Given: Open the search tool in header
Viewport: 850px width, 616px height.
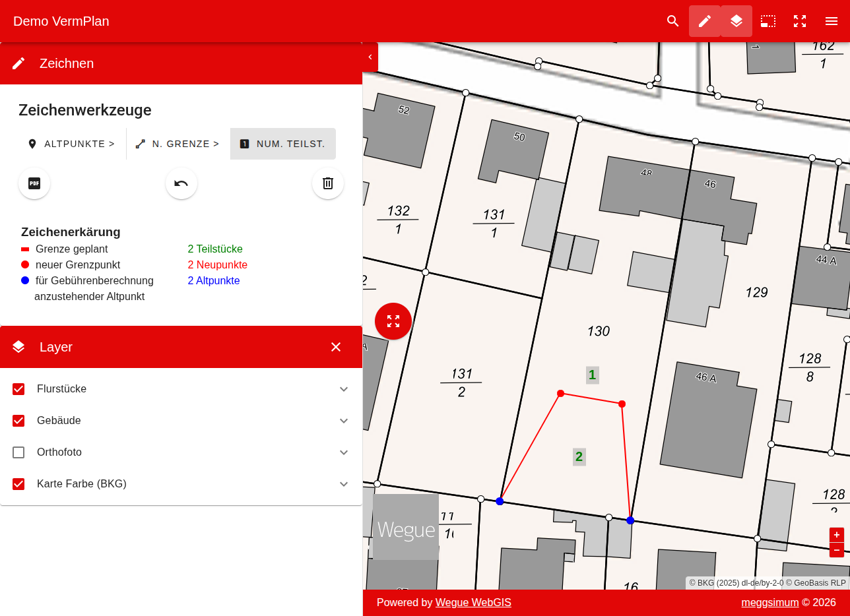Looking at the screenshot, I should point(673,21).
